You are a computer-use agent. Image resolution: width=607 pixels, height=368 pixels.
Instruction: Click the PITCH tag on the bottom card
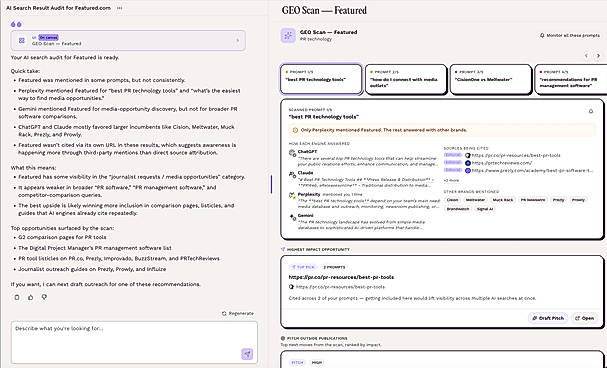[x=297, y=363]
